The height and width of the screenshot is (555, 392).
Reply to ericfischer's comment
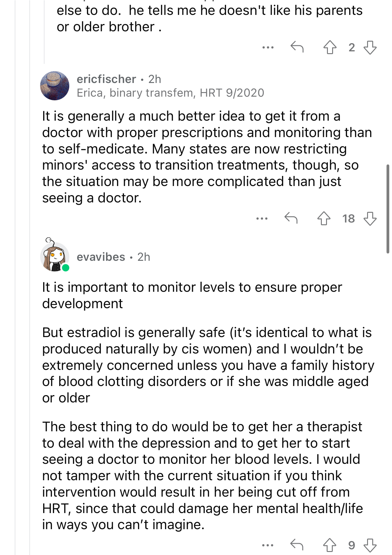(x=291, y=218)
